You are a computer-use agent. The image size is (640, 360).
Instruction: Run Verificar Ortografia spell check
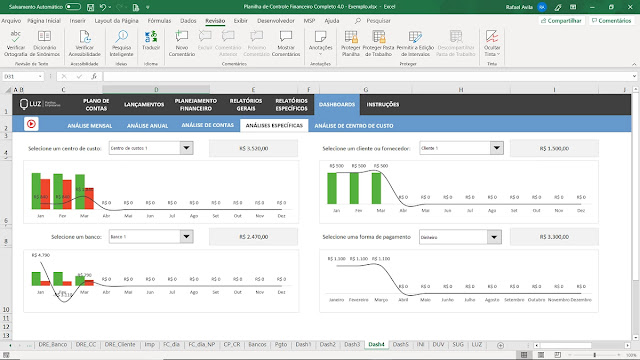pyautogui.click(x=16, y=43)
